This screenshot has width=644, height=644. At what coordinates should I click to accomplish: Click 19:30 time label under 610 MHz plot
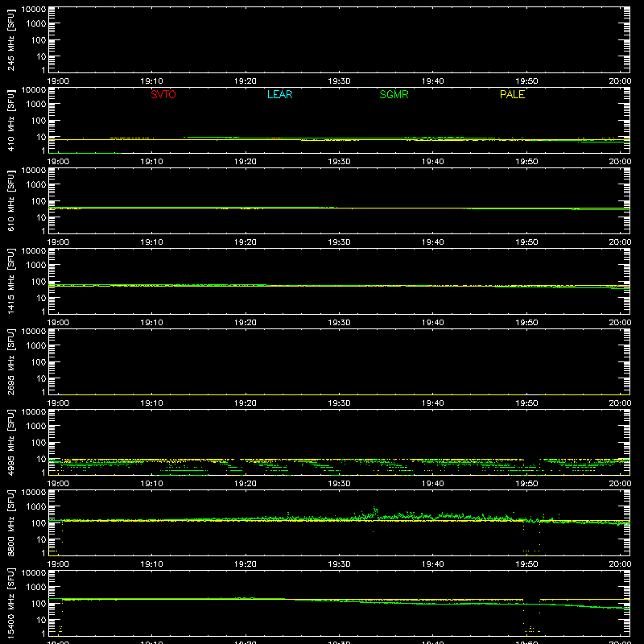339,242
